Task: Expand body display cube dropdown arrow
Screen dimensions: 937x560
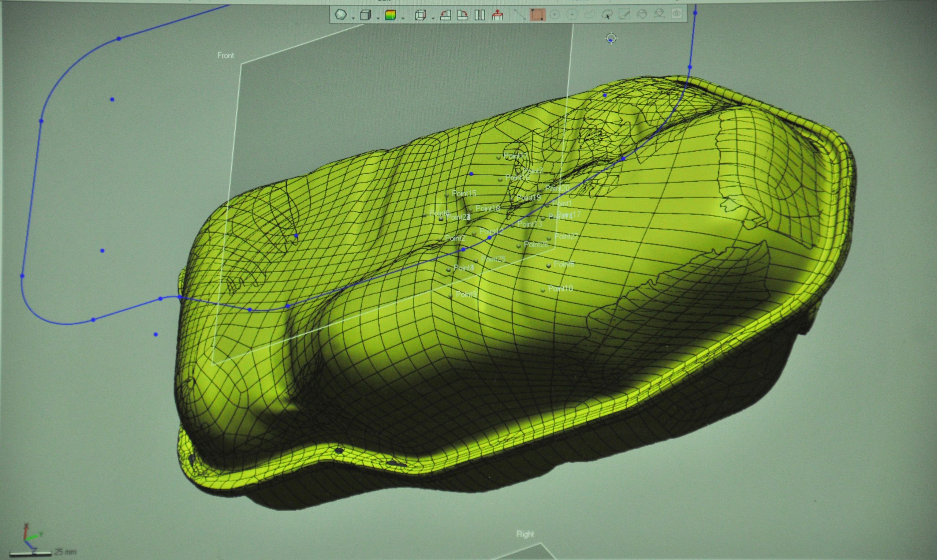Action: click(x=378, y=18)
